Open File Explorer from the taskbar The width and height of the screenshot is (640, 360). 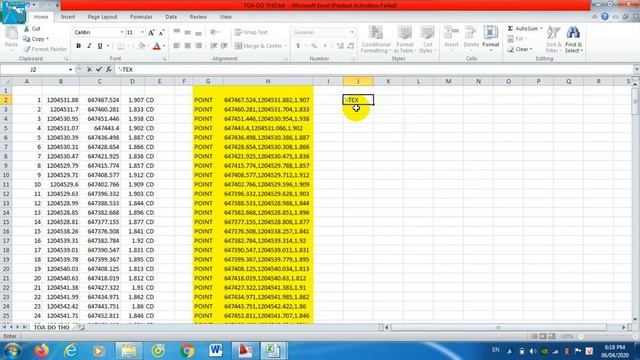(128, 351)
